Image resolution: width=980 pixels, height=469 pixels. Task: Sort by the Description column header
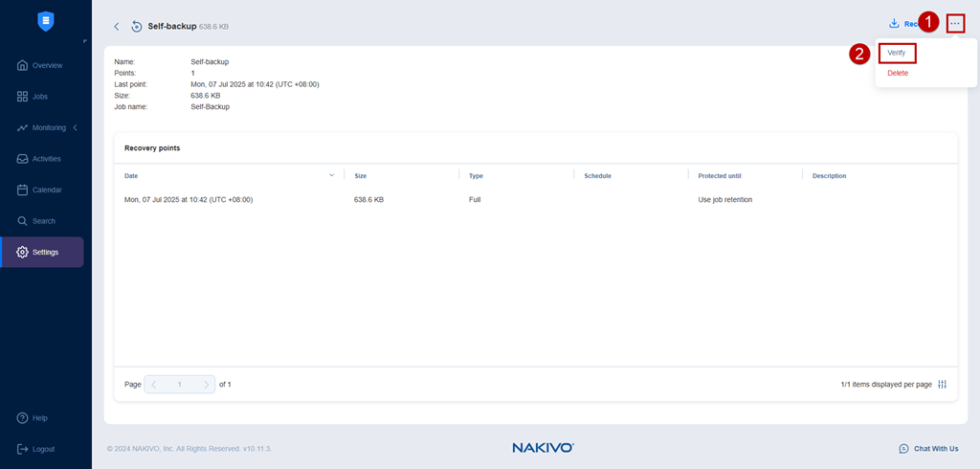point(830,176)
